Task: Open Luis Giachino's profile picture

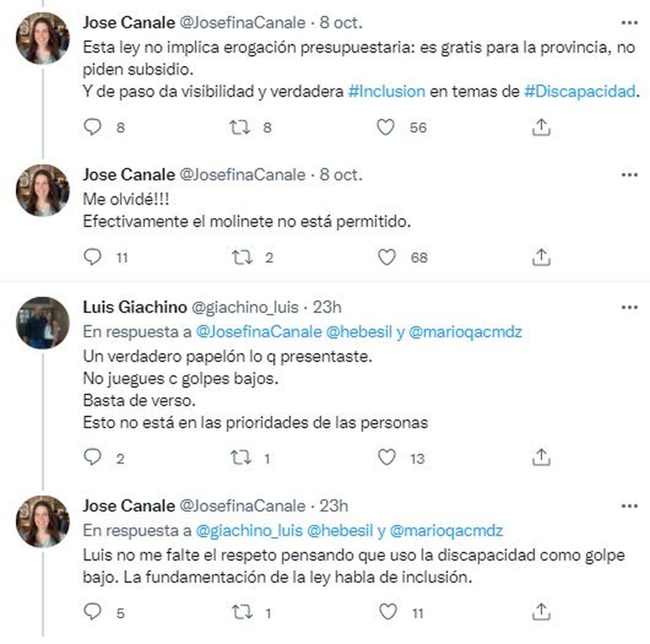Action: (x=43, y=322)
